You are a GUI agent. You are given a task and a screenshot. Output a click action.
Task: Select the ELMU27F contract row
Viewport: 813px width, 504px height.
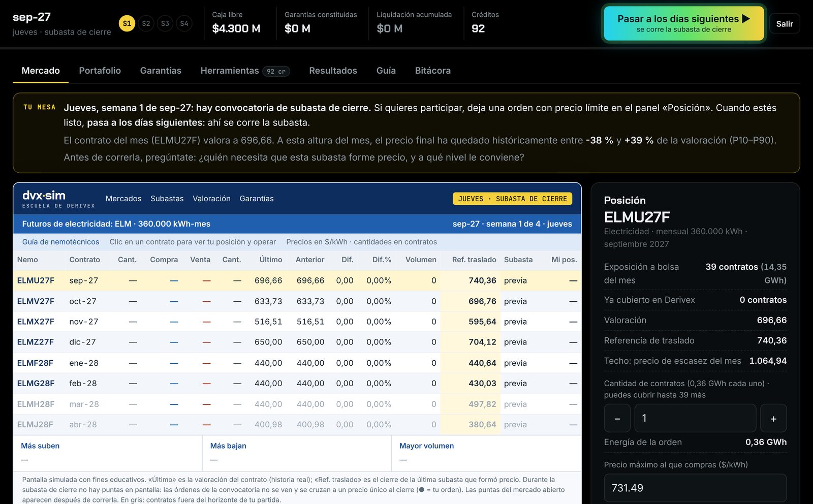point(297,280)
